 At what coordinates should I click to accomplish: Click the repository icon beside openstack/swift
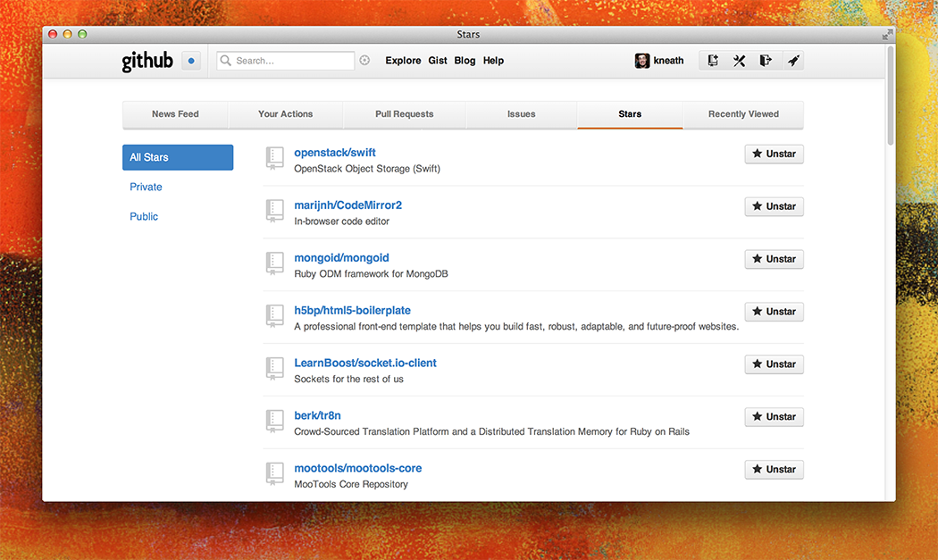tap(275, 159)
